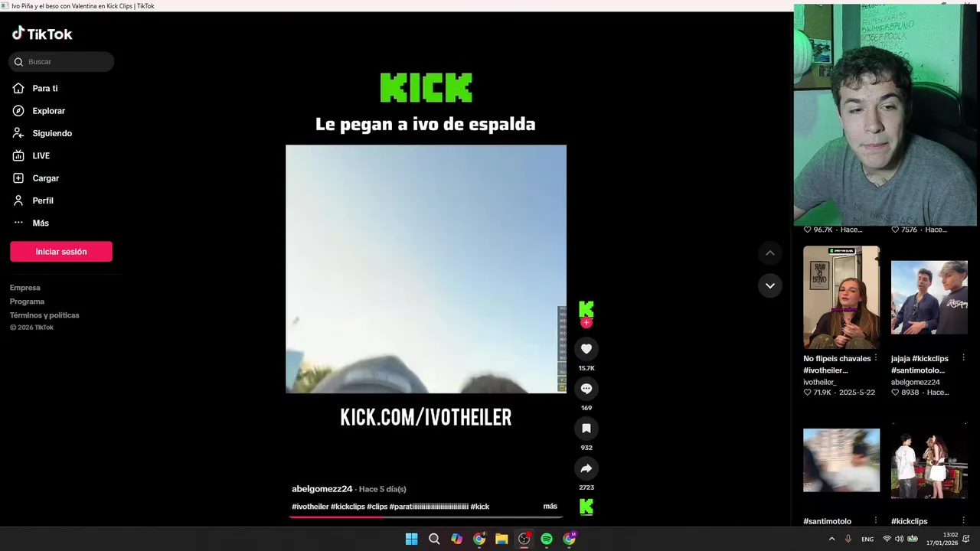Open the Perfil page

33,201
